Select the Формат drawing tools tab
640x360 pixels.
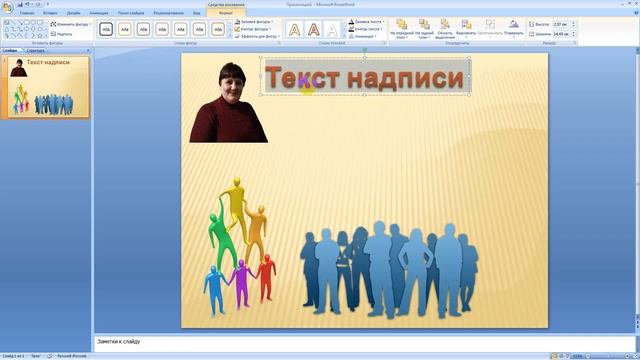226,13
